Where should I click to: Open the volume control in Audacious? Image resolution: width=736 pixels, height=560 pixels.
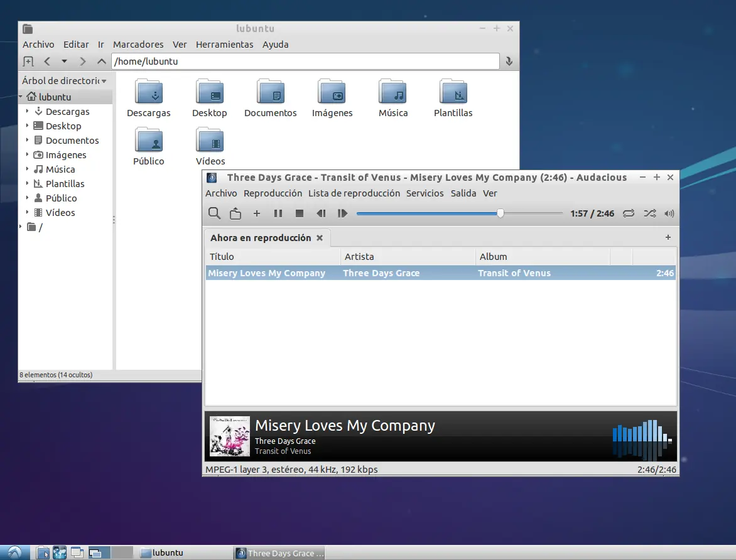(x=669, y=213)
